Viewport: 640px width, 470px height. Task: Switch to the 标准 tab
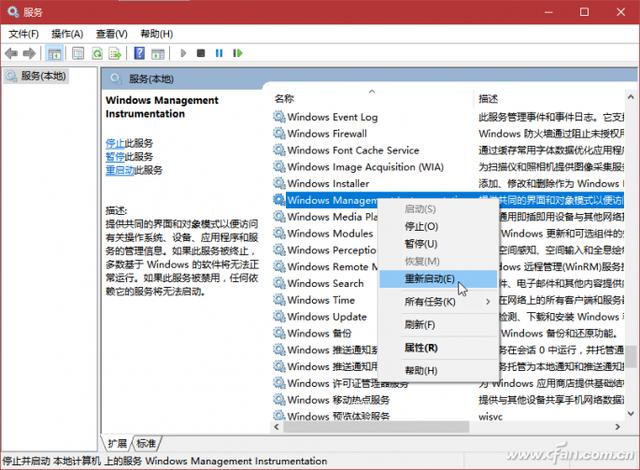146,443
